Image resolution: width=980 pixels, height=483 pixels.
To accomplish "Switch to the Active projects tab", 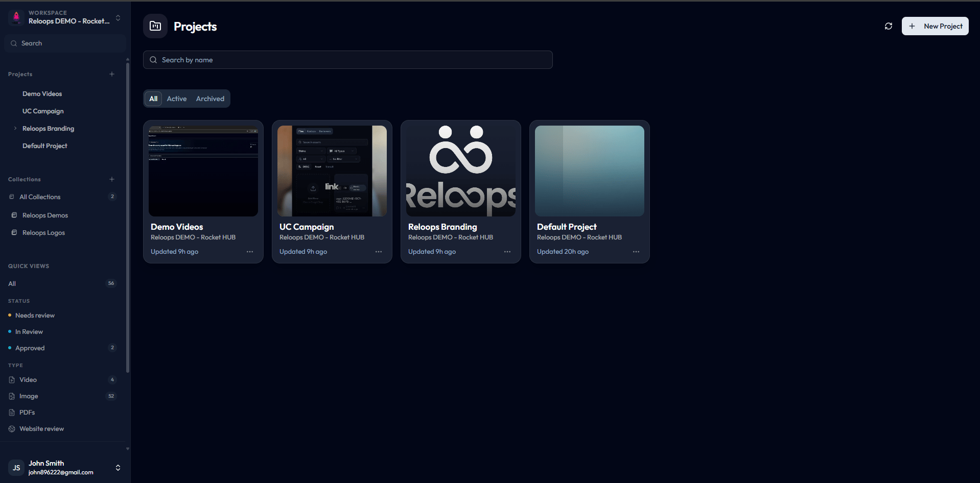I will 177,99.
